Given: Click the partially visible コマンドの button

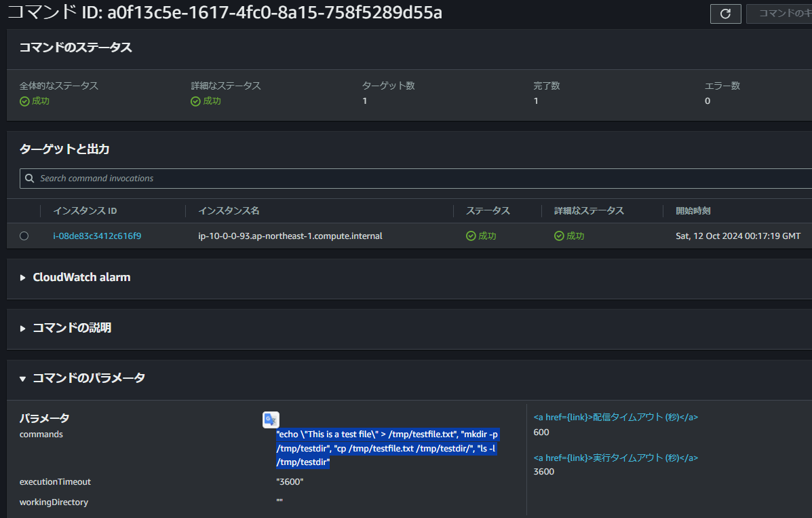Looking at the screenshot, I should pyautogui.click(x=779, y=14).
